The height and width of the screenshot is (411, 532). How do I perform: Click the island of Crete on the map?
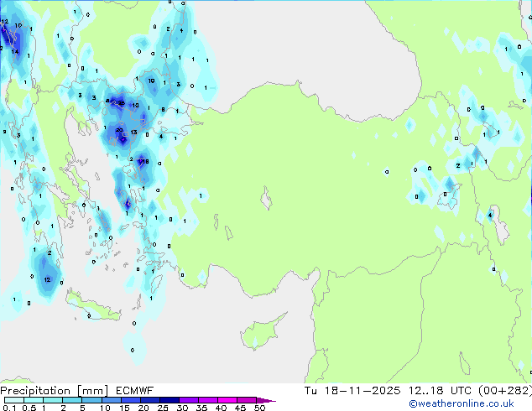(x=92, y=307)
